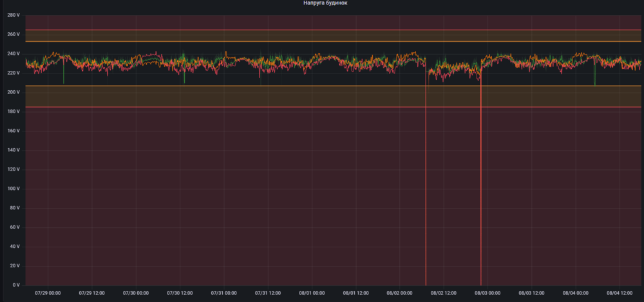The width and height of the screenshot is (644, 302).
Task: Click the first red voltage drop to 0 V
Action: [x=426, y=193]
